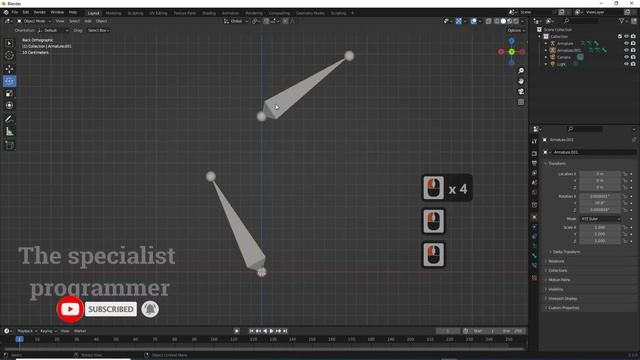640x360 pixels.
Task: Click the viewport zoom magnifier icon
Action: (521, 71)
